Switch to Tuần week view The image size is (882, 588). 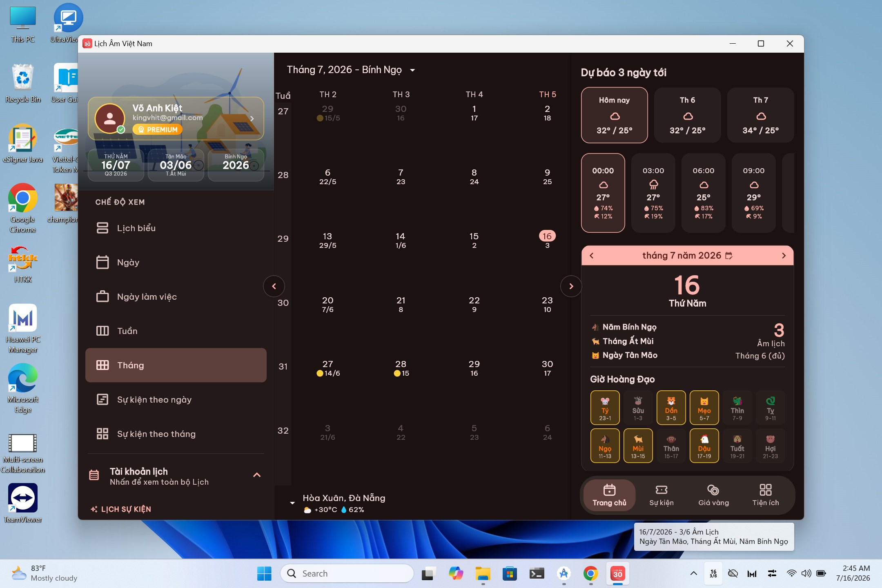tap(176, 331)
